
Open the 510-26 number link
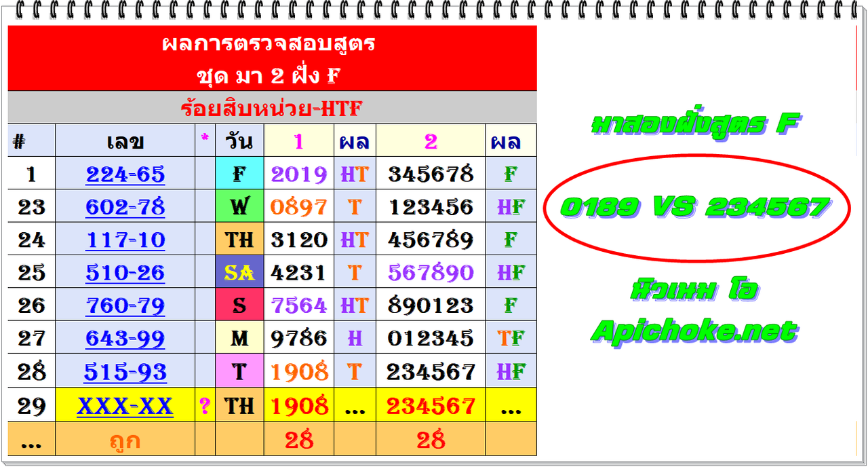(125, 272)
